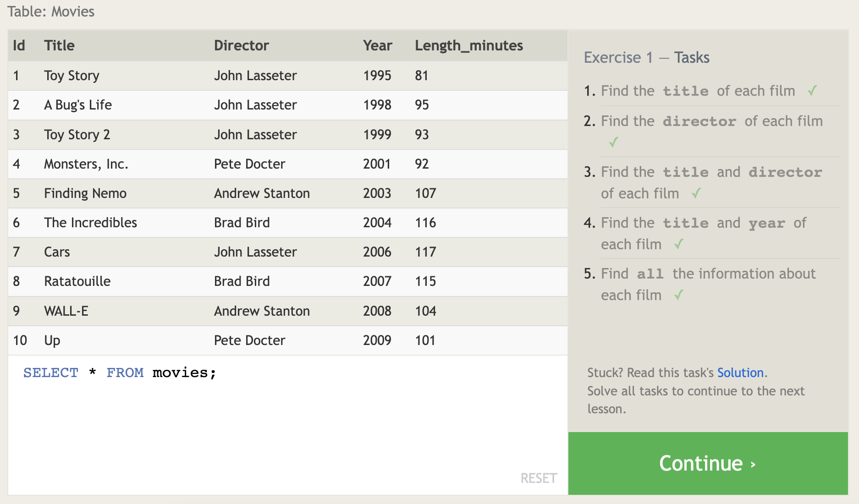This screenshot has width=859, height=504.
Task: Click the checkmark beside task 1
Action: point(812,91)
